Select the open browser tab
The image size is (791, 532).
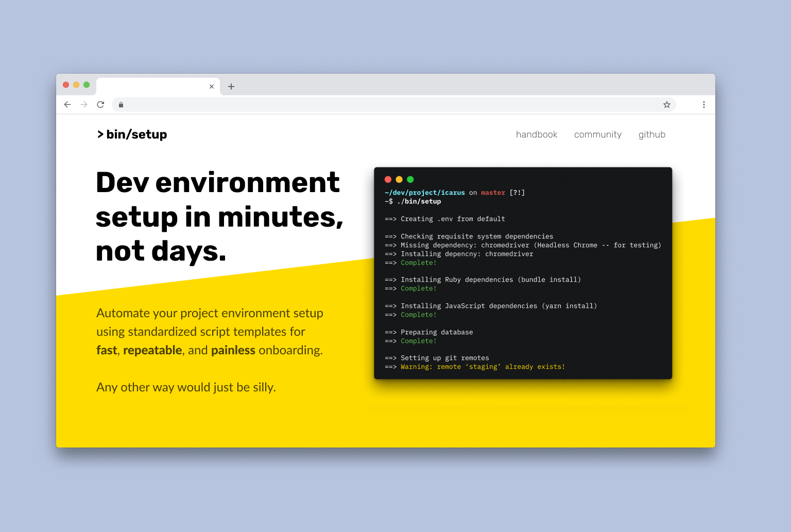(x=158, y=87)
